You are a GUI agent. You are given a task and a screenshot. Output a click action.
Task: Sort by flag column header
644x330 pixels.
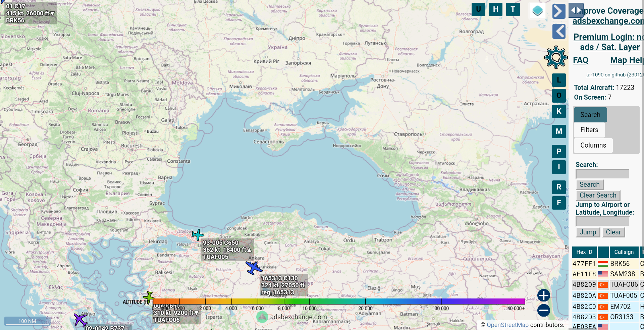pos(603,252)
